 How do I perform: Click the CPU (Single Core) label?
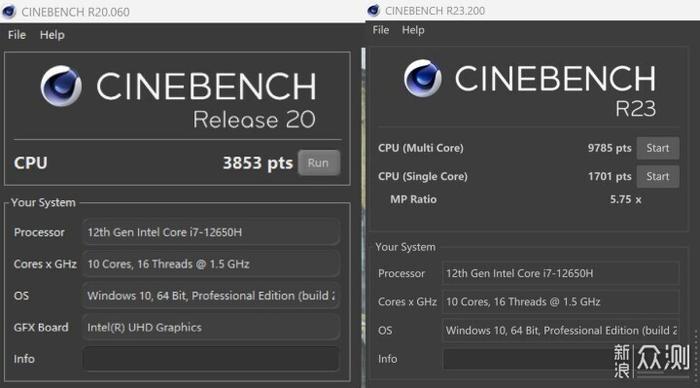[x=423, y=176]
